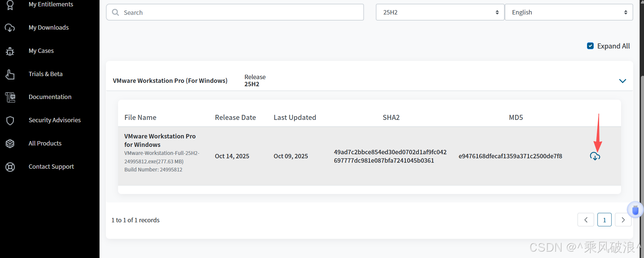Open the 25H2 release version dropdown
The image size is (644, 258).
click(x=440, y=12)
